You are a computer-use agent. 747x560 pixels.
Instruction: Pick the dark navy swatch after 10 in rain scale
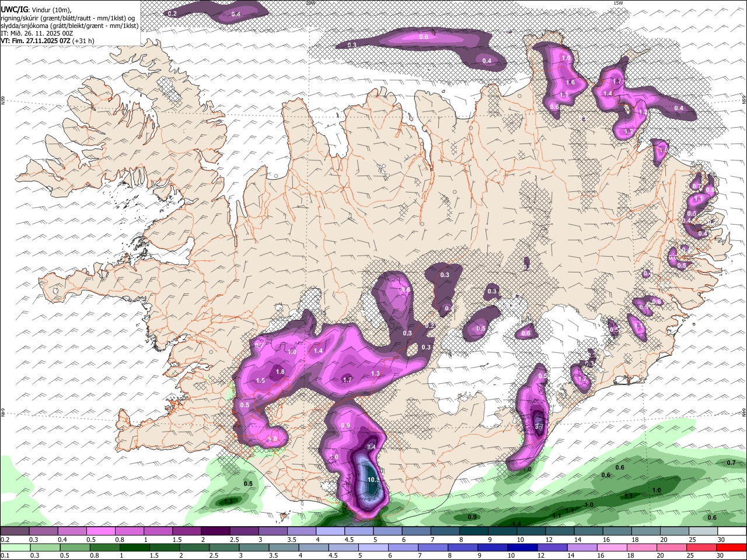click(x=522, y=548)
